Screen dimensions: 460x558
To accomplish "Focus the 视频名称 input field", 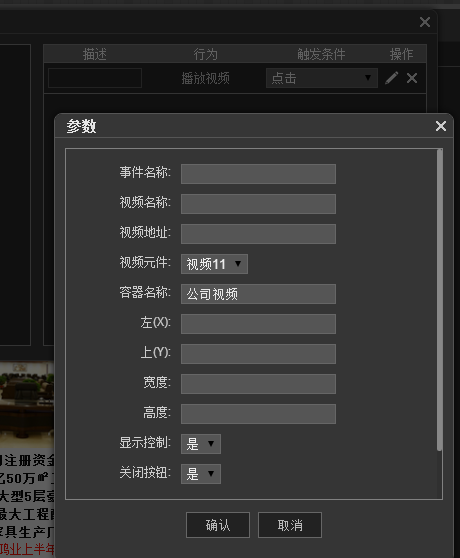I will point(258,204).
